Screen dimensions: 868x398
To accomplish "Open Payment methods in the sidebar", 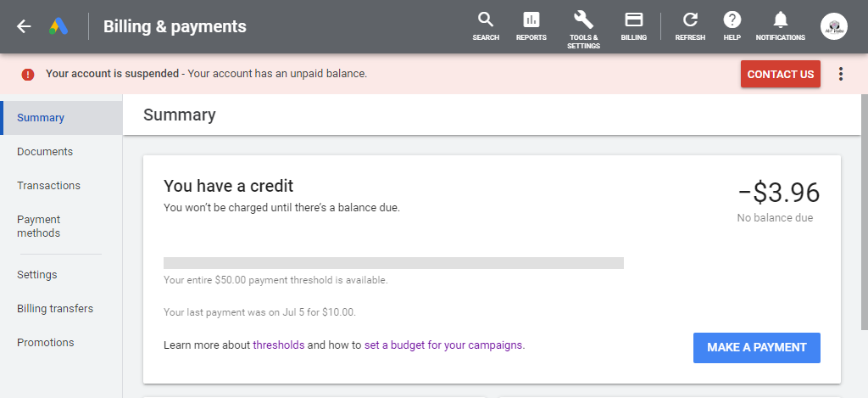I will [x=39, y=227].
